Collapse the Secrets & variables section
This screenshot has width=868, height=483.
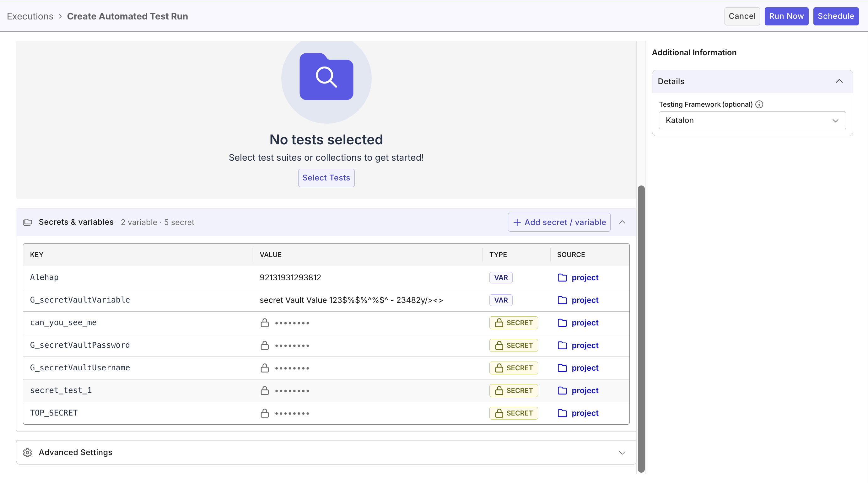coord(623,222)
